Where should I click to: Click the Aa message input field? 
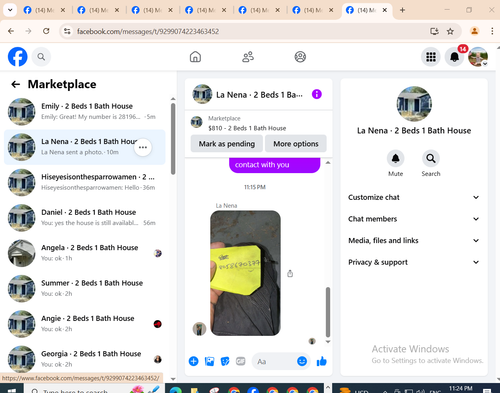274,361
